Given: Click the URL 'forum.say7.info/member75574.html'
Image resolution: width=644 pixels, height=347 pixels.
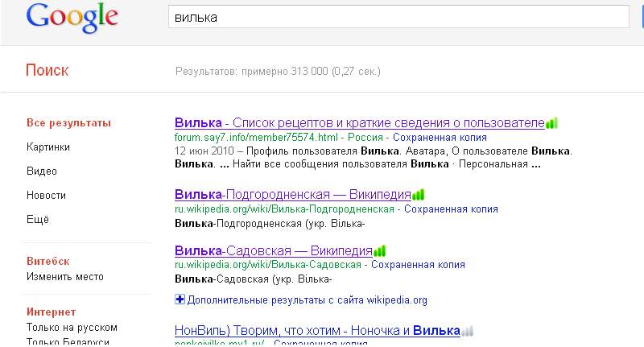Looking at the screenshot, I should tap(256, 138).
